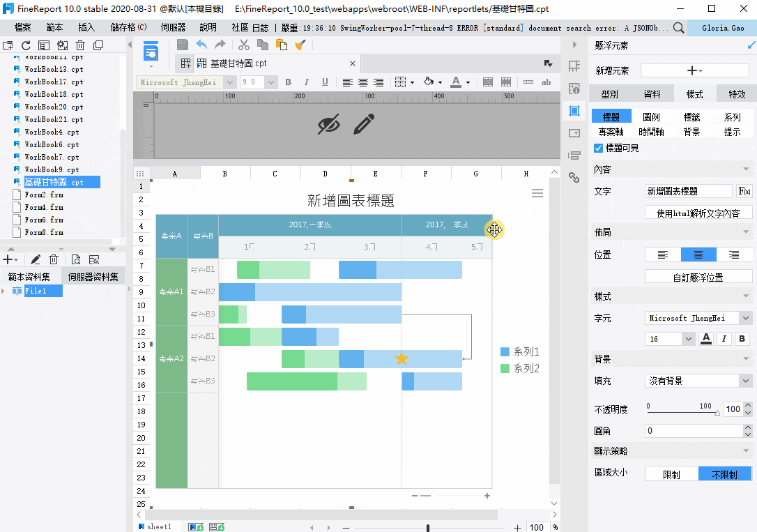Select 不限制 for area size
This screenshot has width=757, height=532.
pos(725,475)
